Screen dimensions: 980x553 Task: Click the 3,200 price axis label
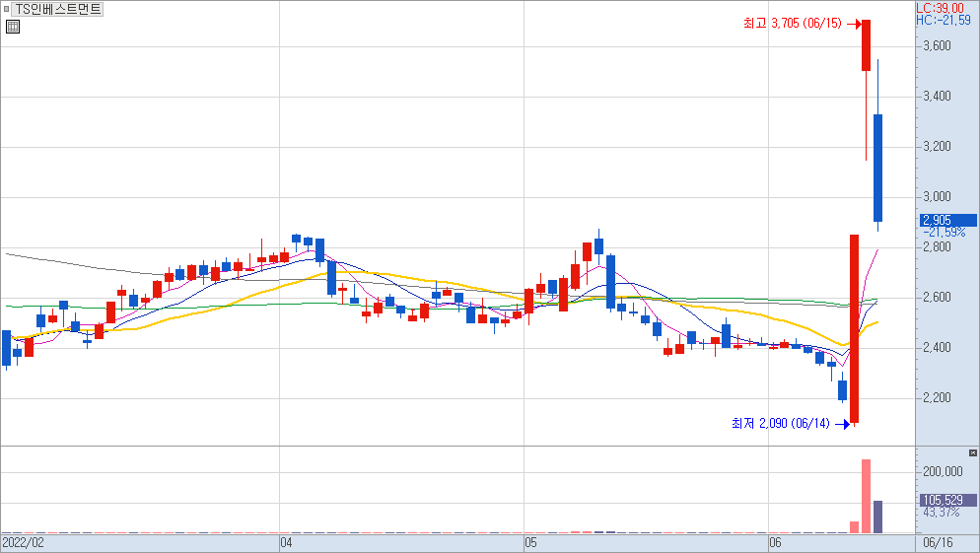[x=937, y=146]
